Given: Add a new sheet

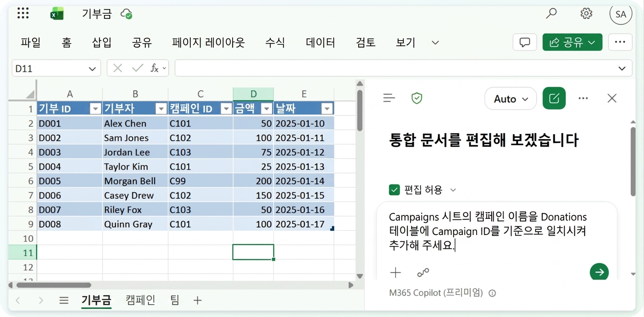Looking at the screenshot, I should (197, 300).
